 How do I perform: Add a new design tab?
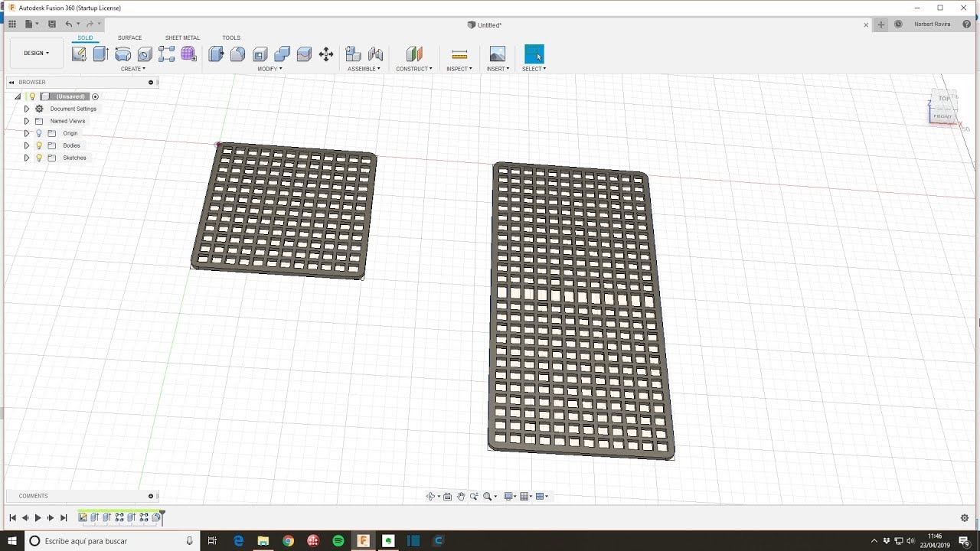coord(881,24)
